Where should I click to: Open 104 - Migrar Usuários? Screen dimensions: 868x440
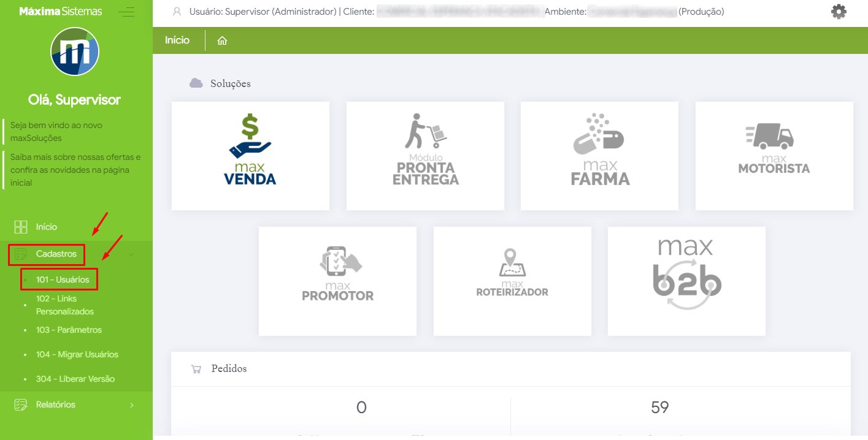77,354
